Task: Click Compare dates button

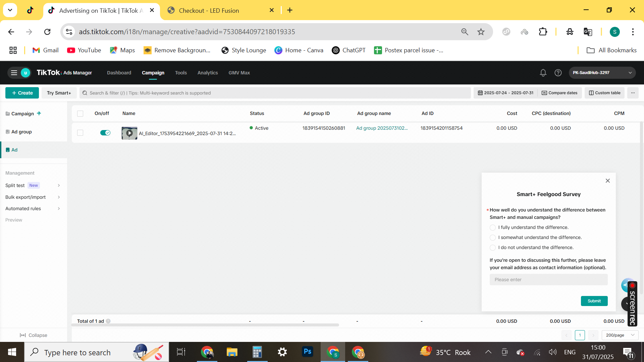Action: [559, 93]
